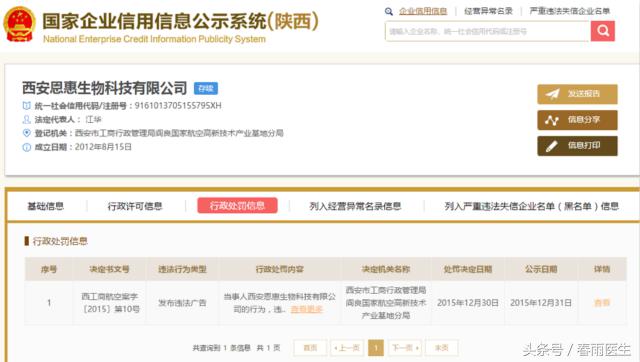Image resolution: width=640 pixels, height=362 pixels.
Task: Click the pencil icon on 信息打印
Action: pyautogui.click(x=551, y=146)
